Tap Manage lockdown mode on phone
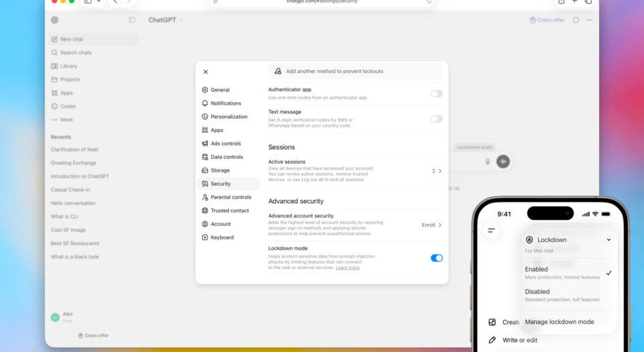This screenshot has height=352, width=644. 559,322
